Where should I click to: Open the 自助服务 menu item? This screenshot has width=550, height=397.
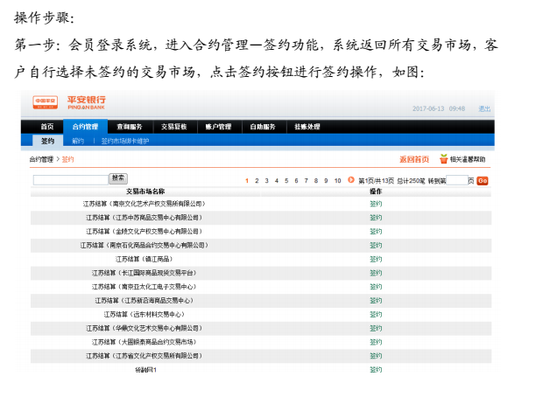[263, 127]
